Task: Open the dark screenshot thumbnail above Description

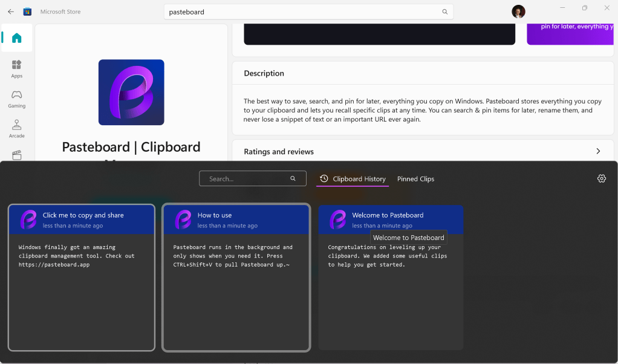Action: click(380, 34)
